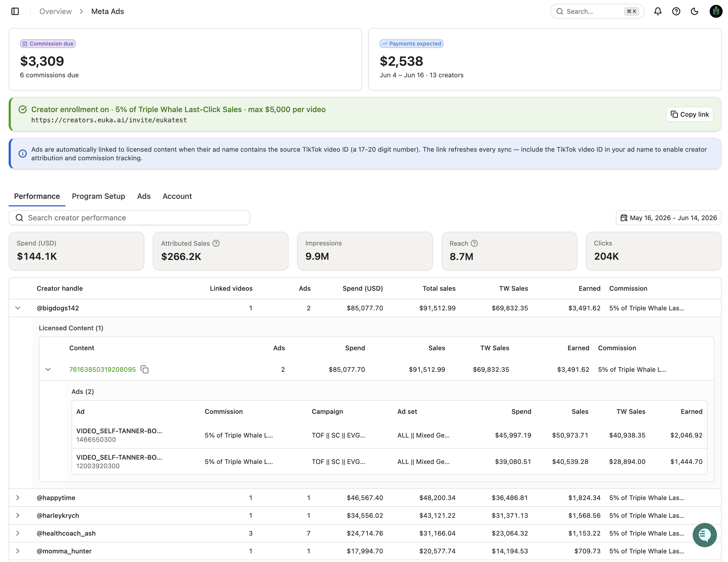The image size is (728, 562).
Task: Expand the @happytime row
Action: (x=18, y=497)
